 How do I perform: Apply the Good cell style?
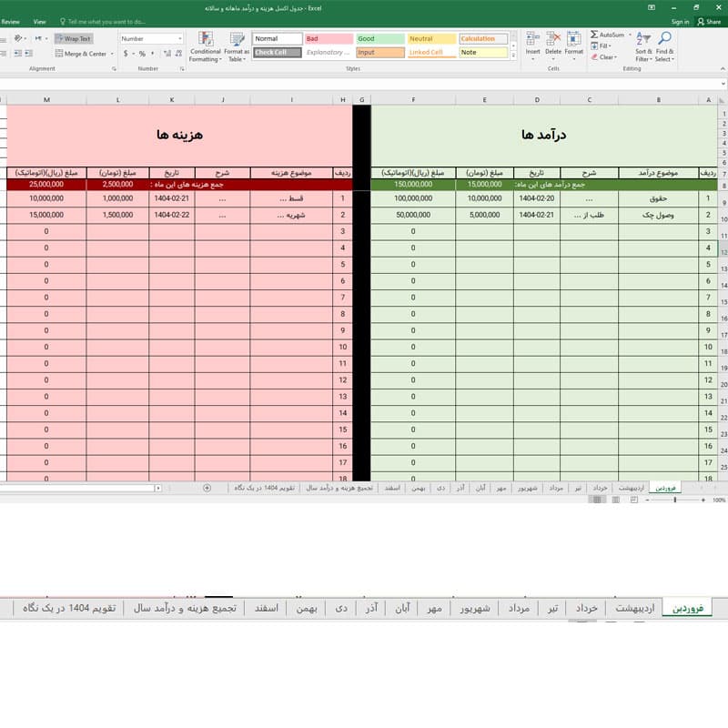coord(380,38)
